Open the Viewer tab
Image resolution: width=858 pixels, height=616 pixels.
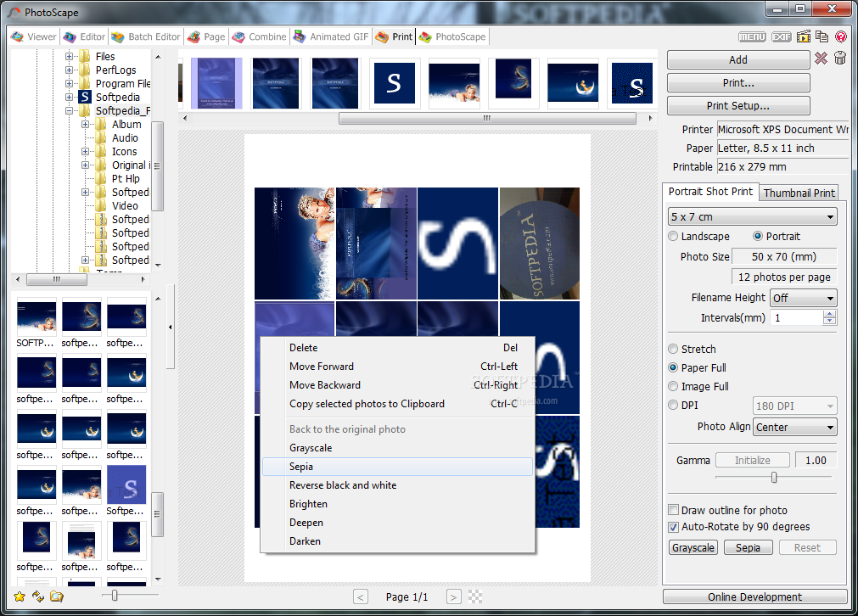[x=33, y=36]
